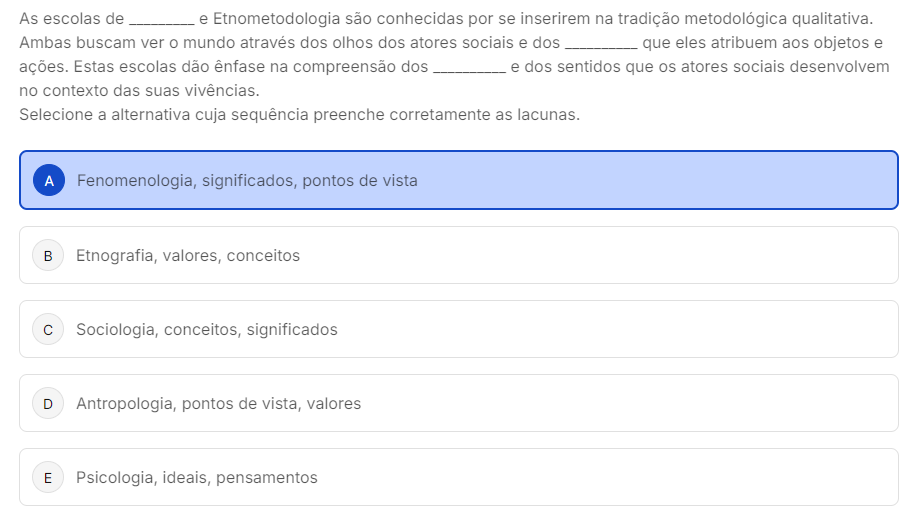The height and width of the screenshot is (524, 918).
Task: Select answer text "Fenomenologia, significados, pontos de vista"
Action: pos(247,181)
